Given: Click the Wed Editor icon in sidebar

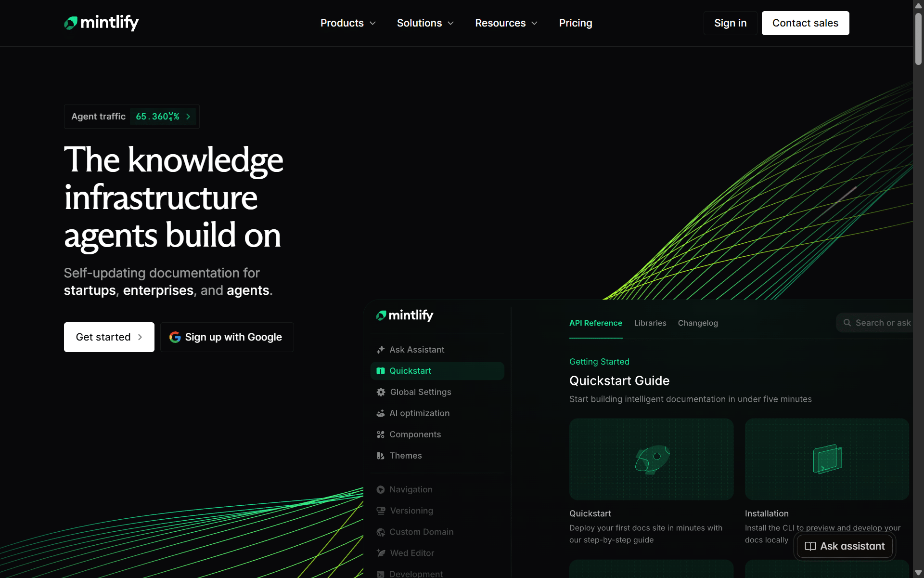Looking at the screenshot, I should (381, 553).
